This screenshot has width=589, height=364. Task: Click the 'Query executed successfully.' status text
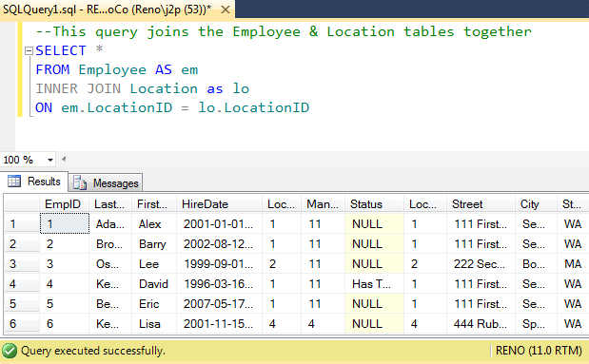[93, 351]
